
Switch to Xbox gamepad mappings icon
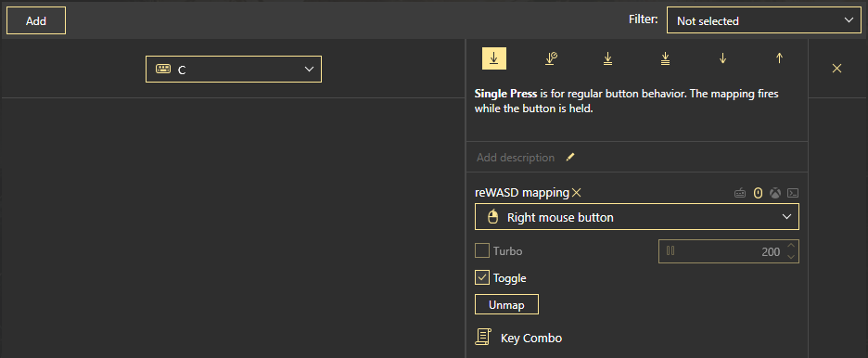point(776,193)
